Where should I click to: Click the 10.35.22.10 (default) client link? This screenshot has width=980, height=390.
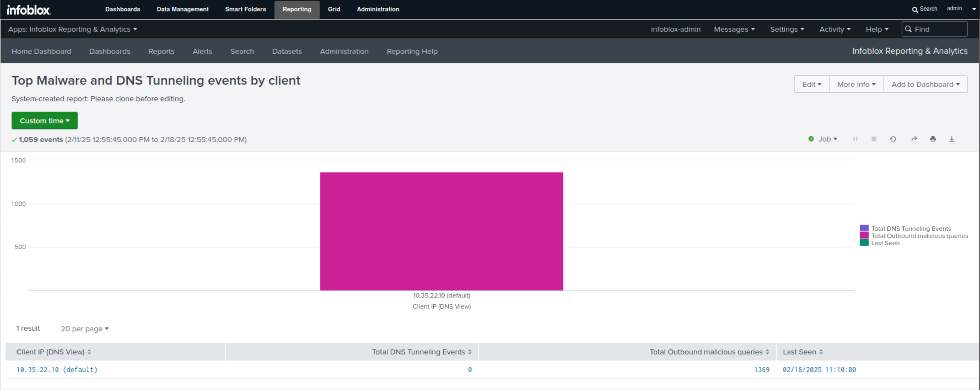click(x=57, y=369)
